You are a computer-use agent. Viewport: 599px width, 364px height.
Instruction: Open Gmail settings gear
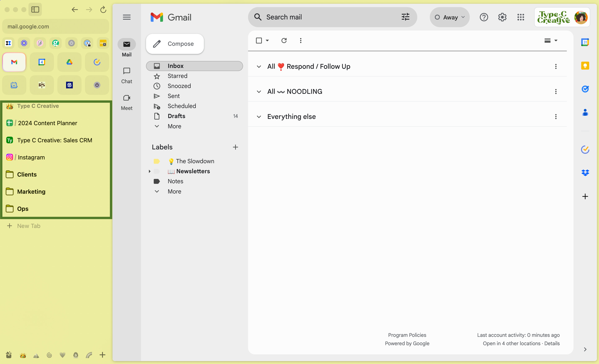(x=502, y=17)
